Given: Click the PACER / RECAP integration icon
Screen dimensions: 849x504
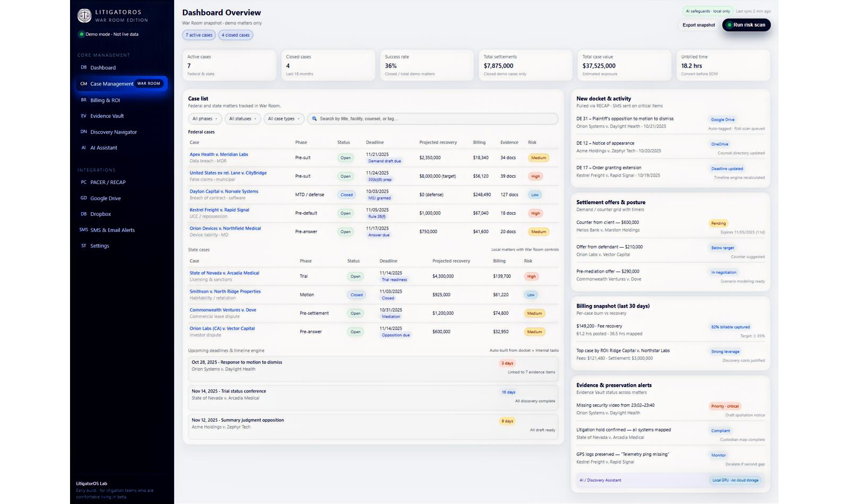Looking at the screenshot, I should (x=83, y=182).
